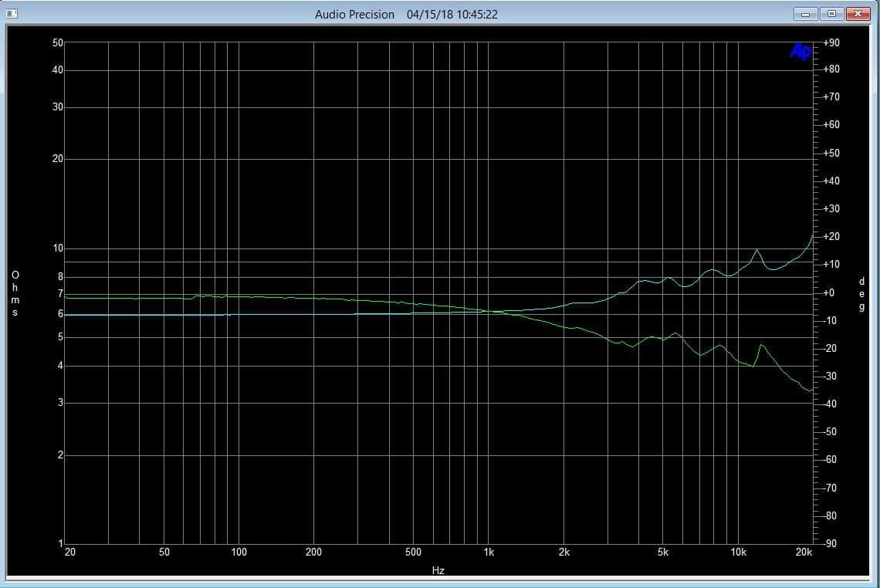
Task: Click the 2k frequency axis label
Action: [x=564, y=552]
